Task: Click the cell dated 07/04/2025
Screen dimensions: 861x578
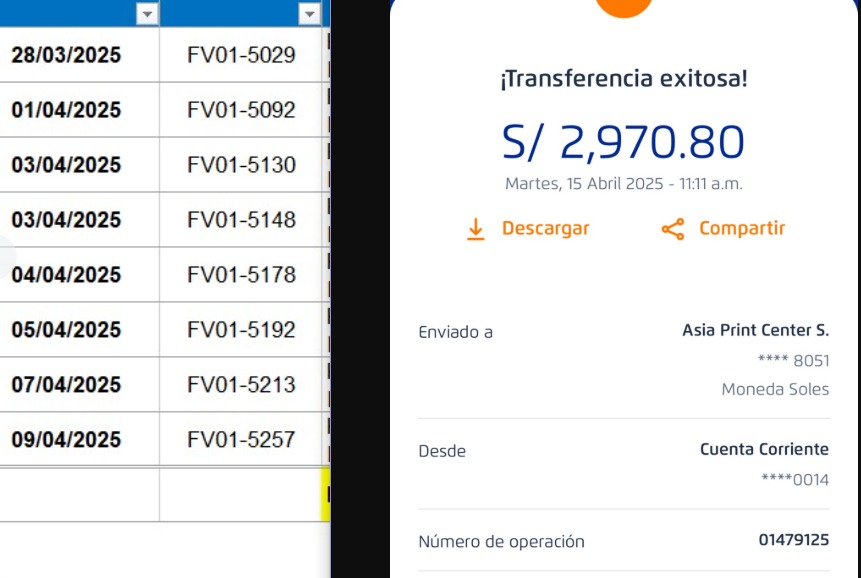Action: point(66,385)
